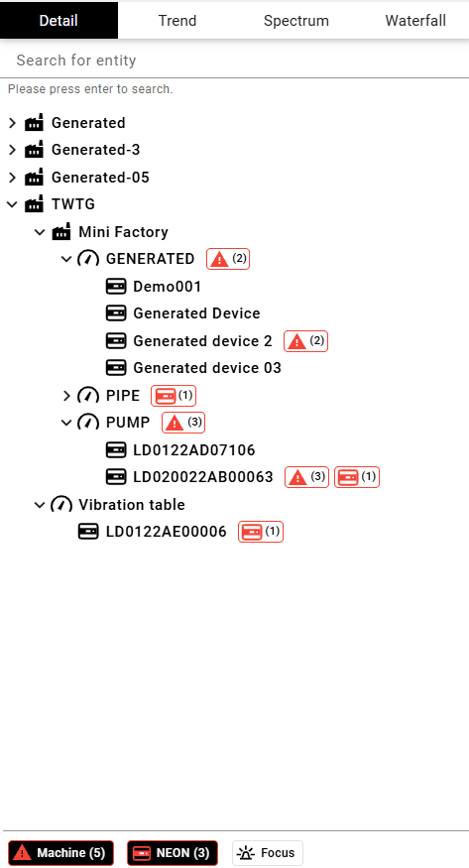Image resolution: width=469 pixels, height=868 pixels.
Task: Click the machine warning badge beside PUMP
Action: point(183,423)
